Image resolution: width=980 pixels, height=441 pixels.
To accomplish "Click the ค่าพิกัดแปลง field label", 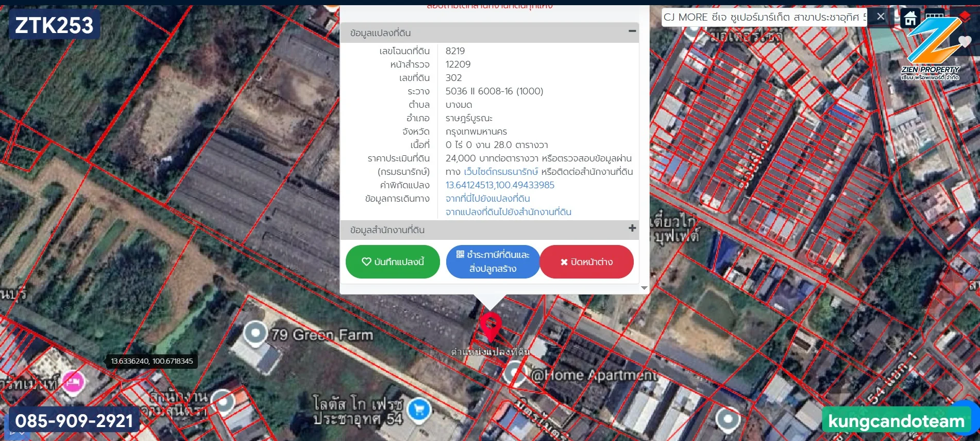I will click(x=405, y=185).
